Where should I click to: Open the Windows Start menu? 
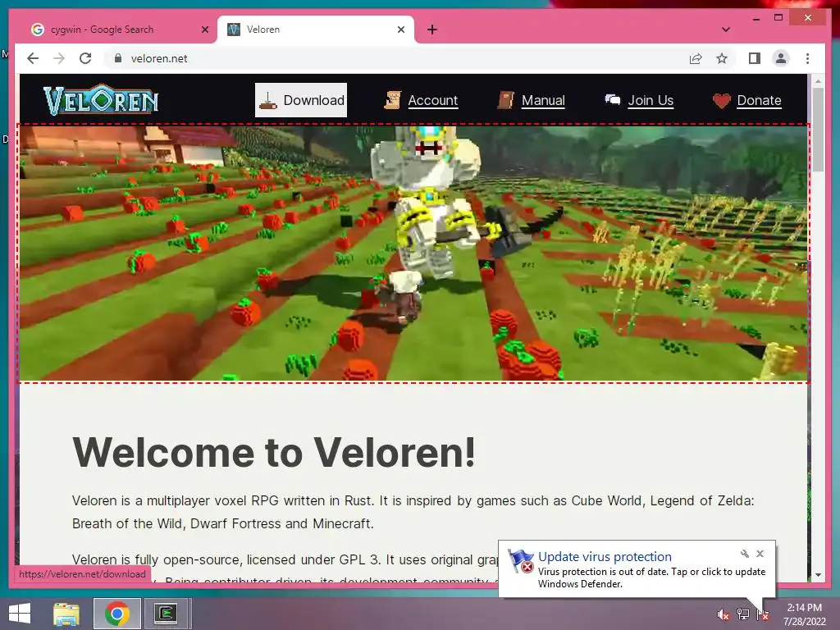(20, 614)
